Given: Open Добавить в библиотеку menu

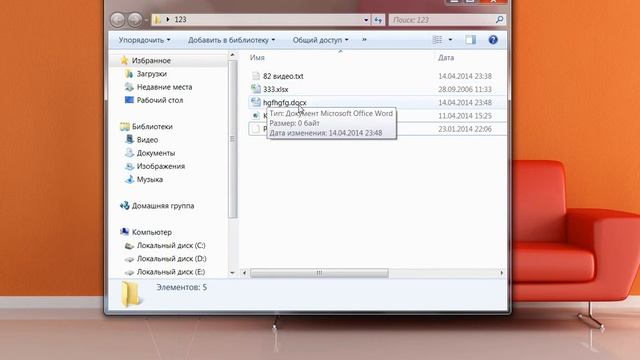Looking at the screenshot, I should click(x=231, y=40).
